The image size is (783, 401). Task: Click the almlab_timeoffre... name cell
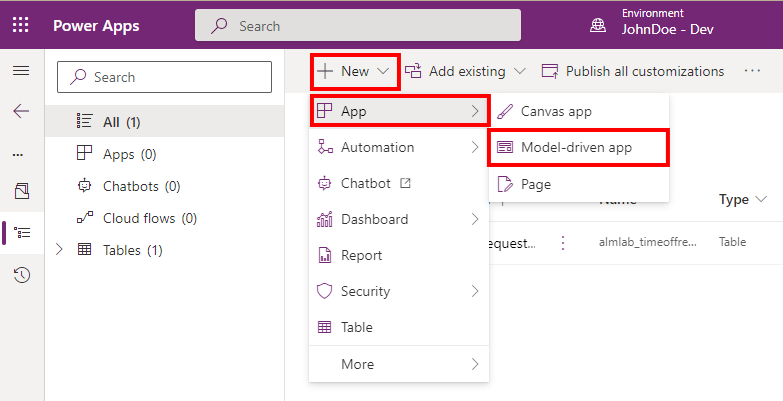(648, 242)
